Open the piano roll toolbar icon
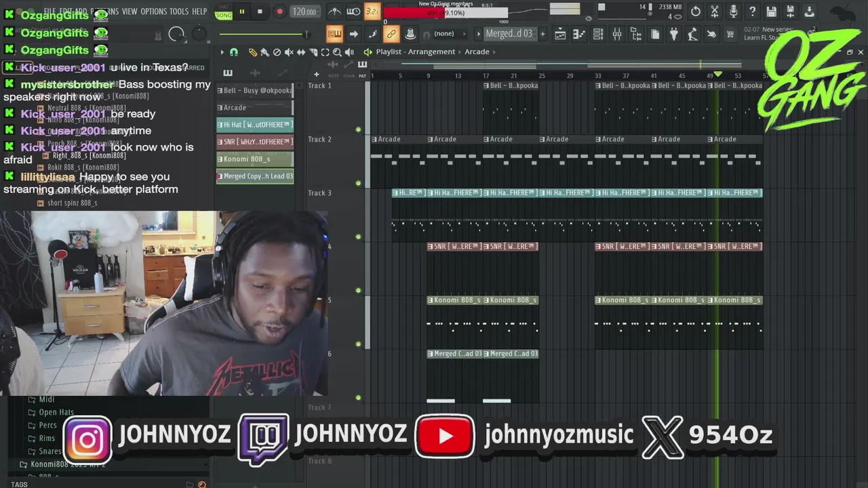The height and width of the screenshot is (488, 868). [x=579, y=34]
